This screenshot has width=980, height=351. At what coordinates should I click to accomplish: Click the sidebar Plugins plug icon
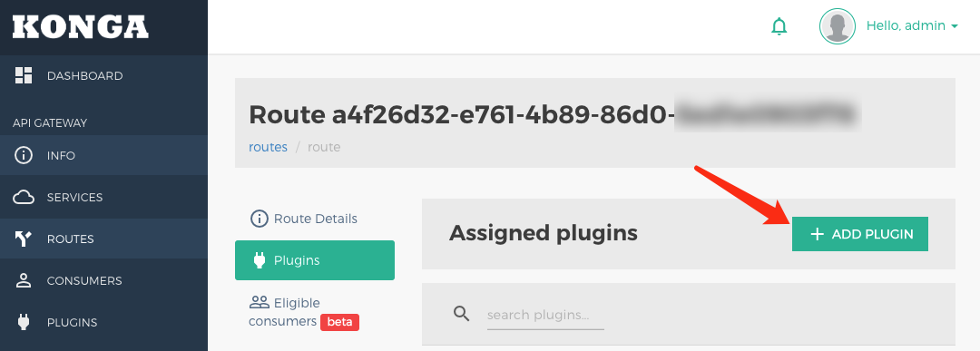point(24,322)
